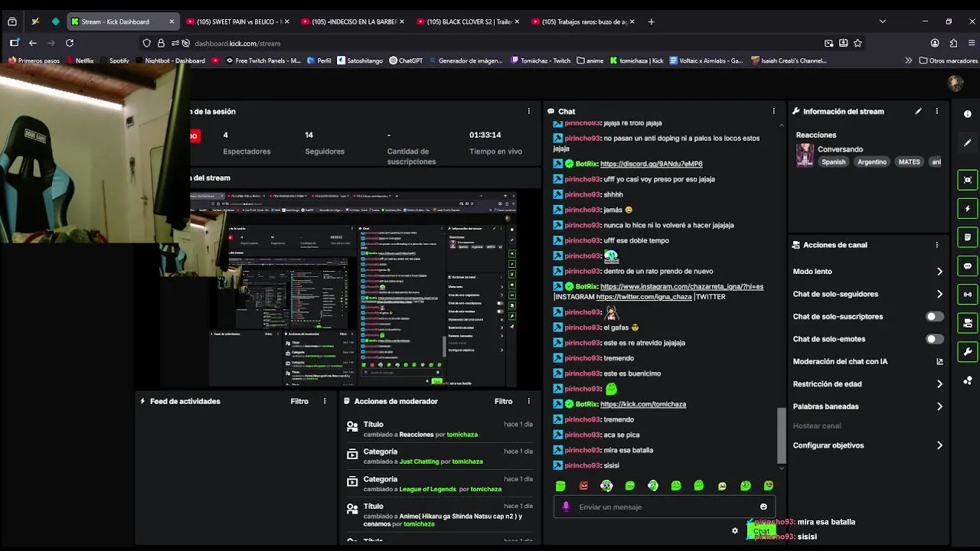Select the Spanish tag
The image size is (980, 551).
click(x=834, y=162)
